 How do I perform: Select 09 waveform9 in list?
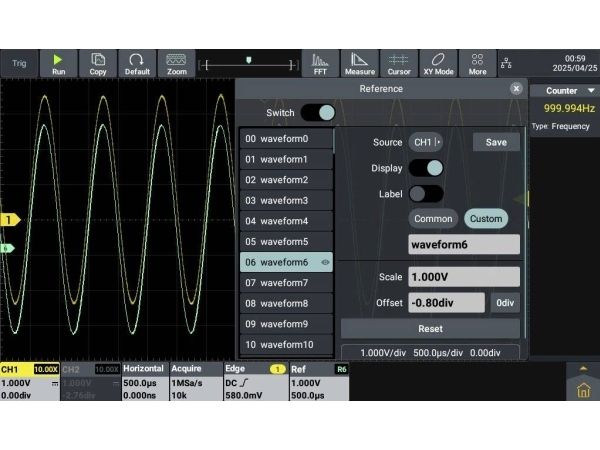tap(286, 324)
